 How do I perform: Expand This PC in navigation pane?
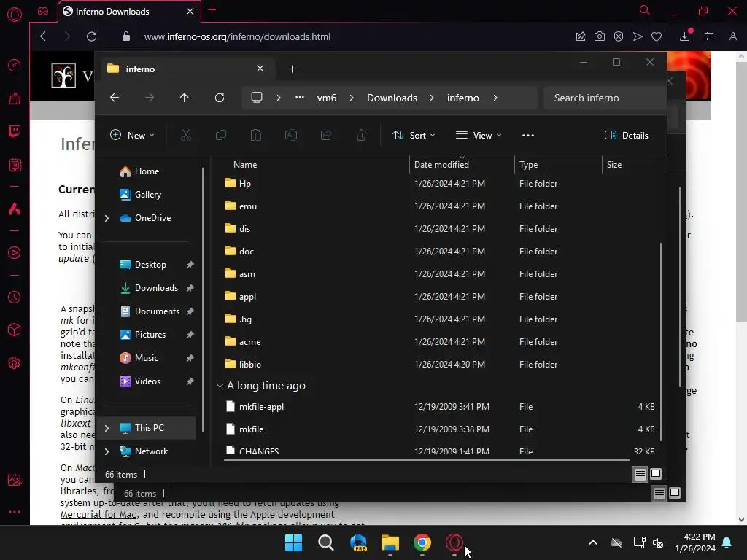(107, 428)
